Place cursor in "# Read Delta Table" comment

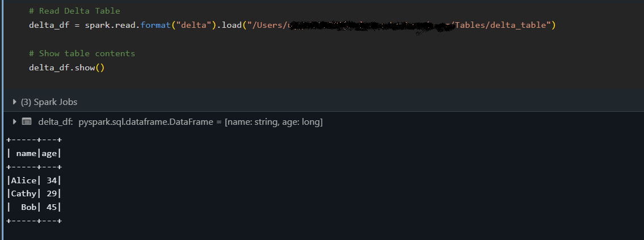tap(74, 11)
